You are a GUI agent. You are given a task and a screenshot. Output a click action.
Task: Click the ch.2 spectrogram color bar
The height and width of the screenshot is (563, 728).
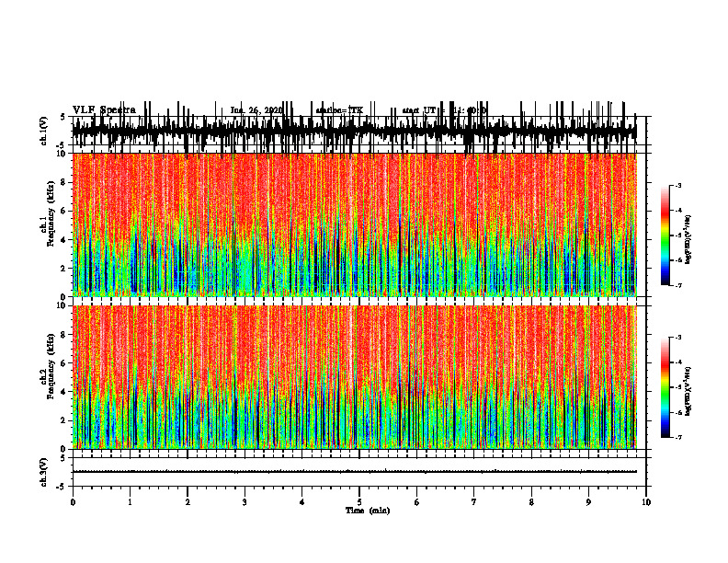[665, 387]
